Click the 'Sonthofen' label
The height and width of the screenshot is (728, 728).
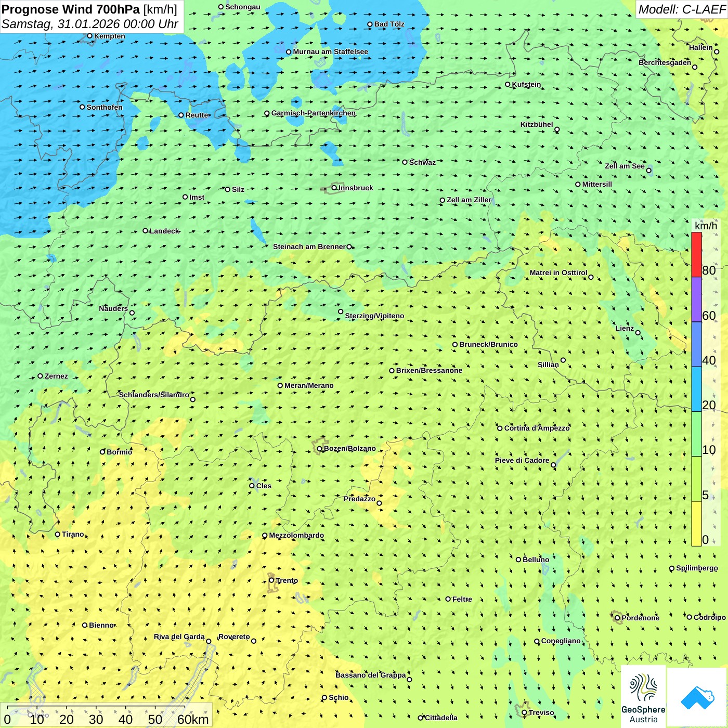coord(105,107)
